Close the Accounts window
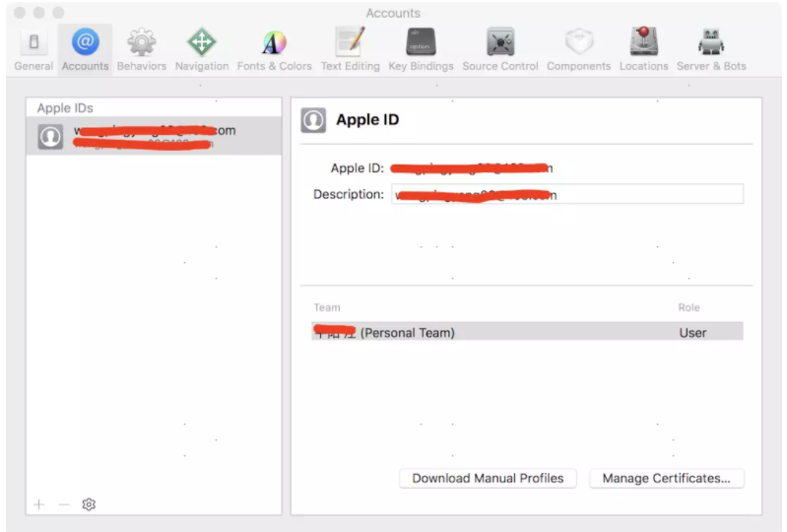The width and height of the screenshot is (787, 532). (x=20, y=13)
